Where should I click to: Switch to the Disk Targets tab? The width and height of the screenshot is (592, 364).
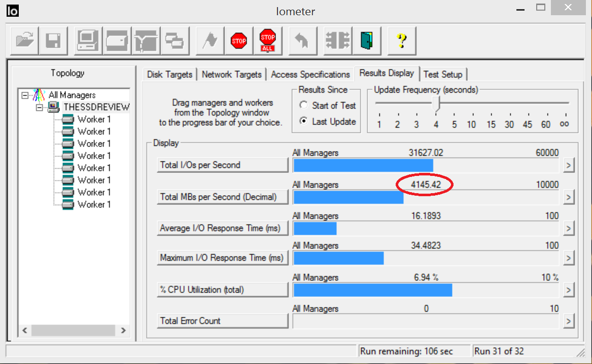point(169,75)
